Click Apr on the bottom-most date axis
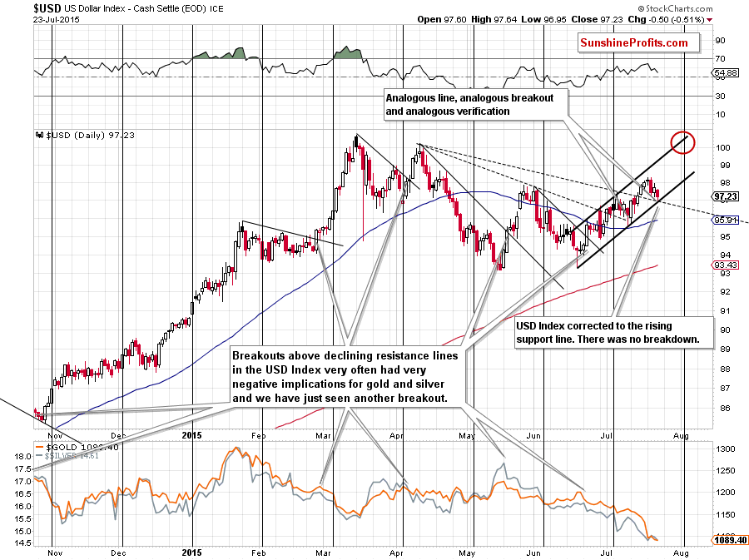 point(396,553)
